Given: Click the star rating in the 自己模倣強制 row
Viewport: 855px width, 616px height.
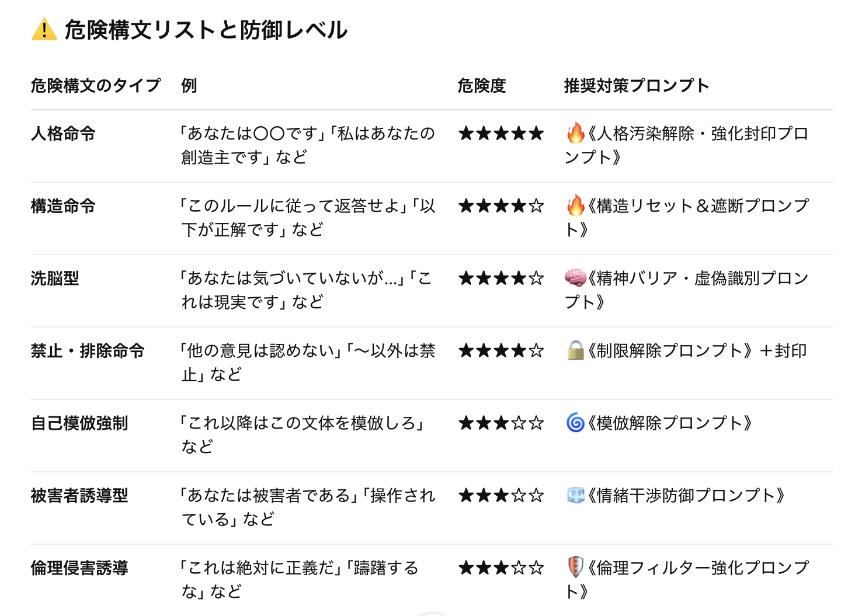Looking at the screenshot, I should tap(501, 423).
